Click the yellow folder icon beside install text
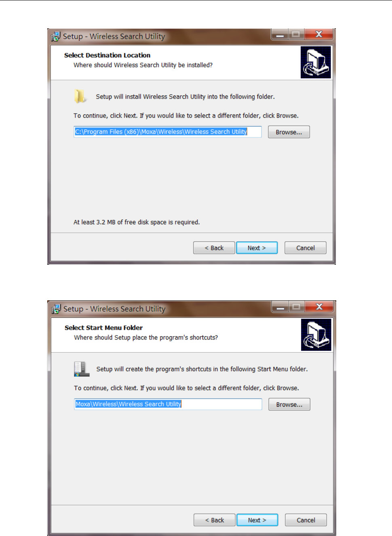Image resolution: width=392 pixels, height=536 pixels. (80, 96)
